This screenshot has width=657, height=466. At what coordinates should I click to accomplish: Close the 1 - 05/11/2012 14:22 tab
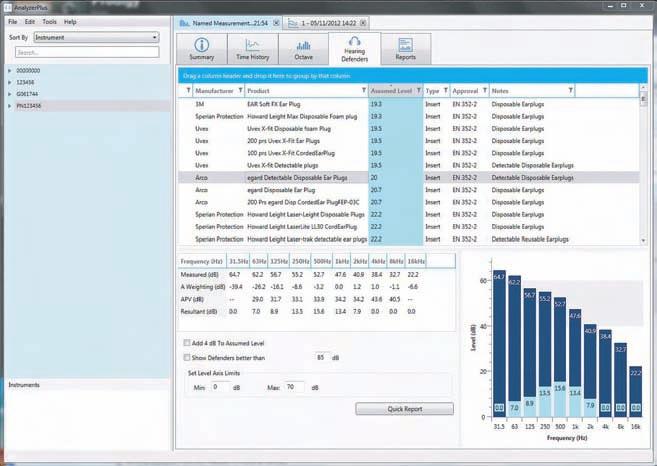pyautogui.click(x=363, y=23)
